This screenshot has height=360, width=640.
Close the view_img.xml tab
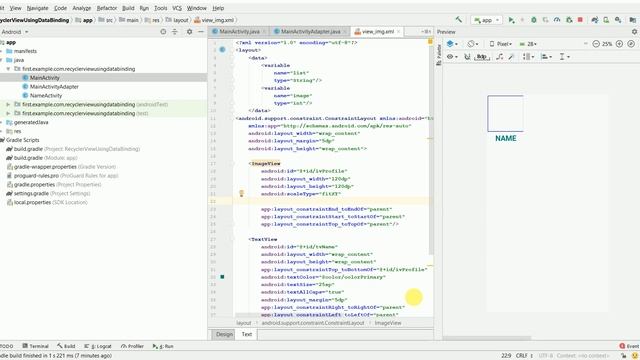pos(398,31)
